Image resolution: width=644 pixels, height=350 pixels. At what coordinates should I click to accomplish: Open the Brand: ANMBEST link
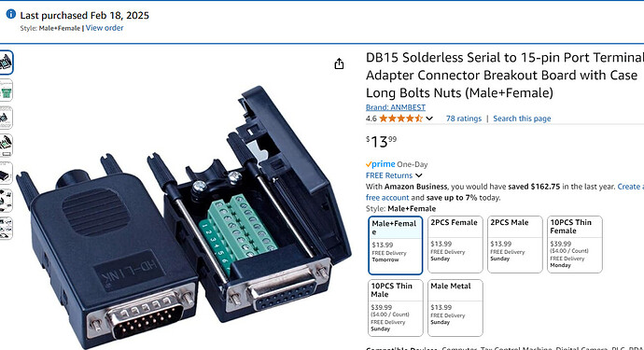click(396, 107)
